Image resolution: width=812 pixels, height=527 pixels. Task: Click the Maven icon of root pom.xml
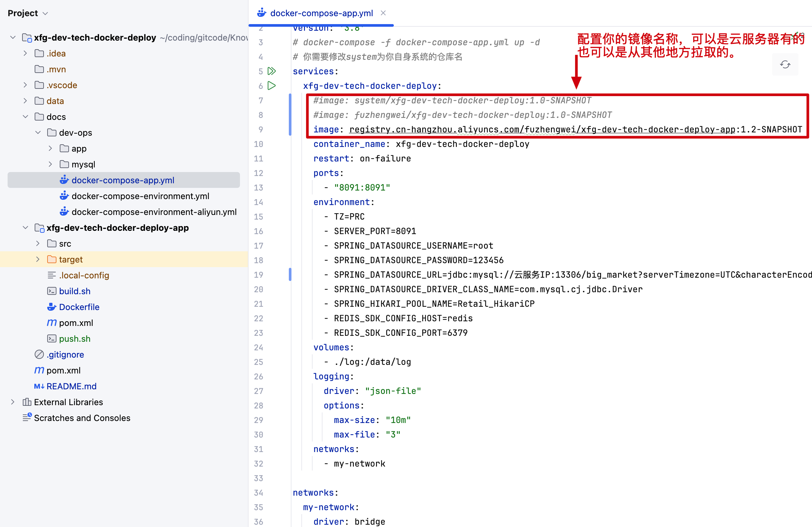coord(39,370)
